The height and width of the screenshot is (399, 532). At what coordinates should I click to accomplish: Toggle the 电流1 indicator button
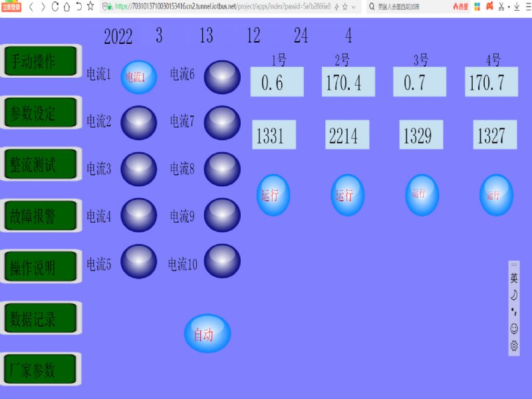(x=138, y=76)
